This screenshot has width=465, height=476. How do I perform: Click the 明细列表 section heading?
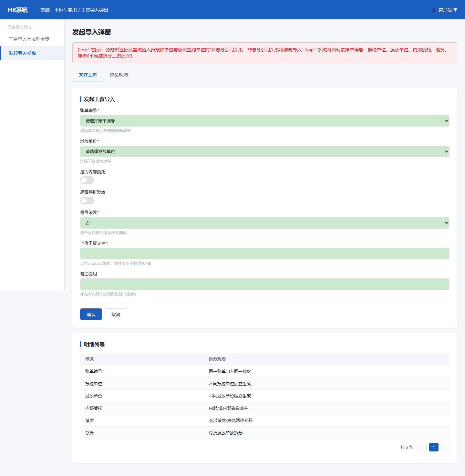point(94,344)
